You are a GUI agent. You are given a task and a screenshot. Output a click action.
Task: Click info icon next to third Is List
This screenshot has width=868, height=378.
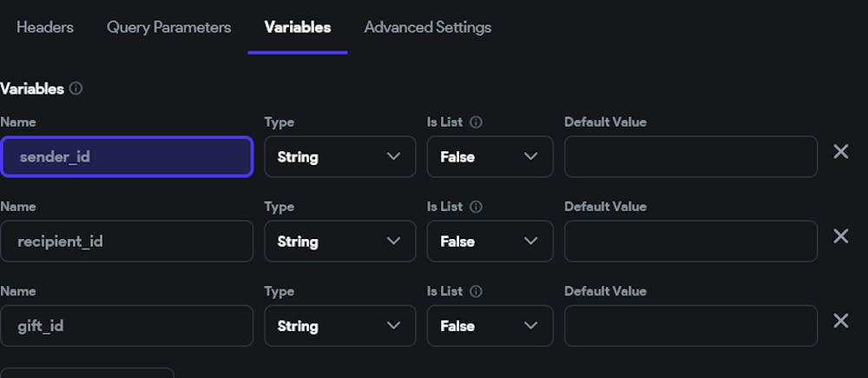click(476, 292)
